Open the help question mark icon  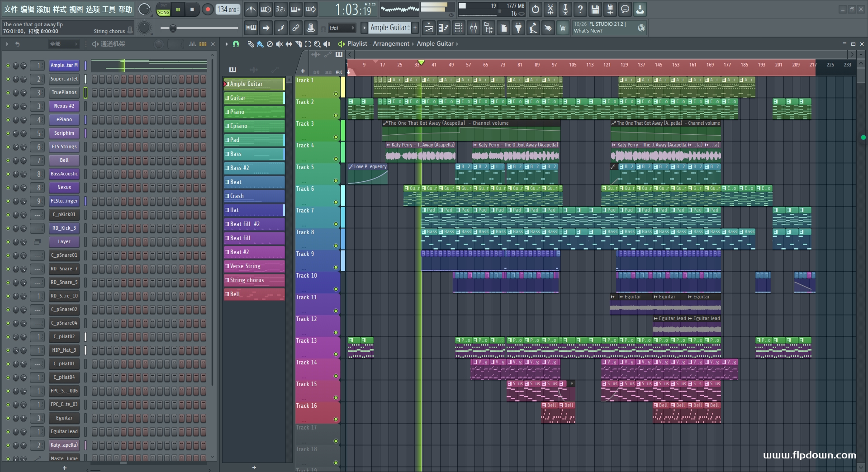(x=580, y=9)
